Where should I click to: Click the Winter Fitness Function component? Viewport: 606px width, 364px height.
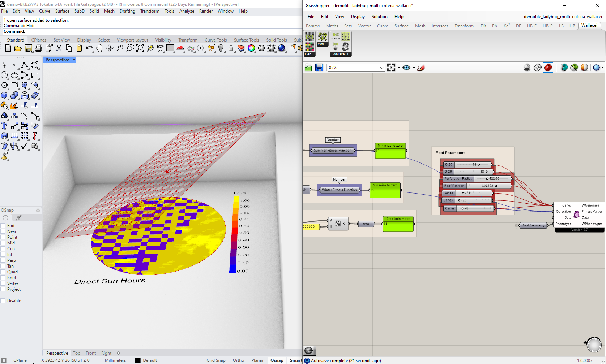click(x=339, y=190)
